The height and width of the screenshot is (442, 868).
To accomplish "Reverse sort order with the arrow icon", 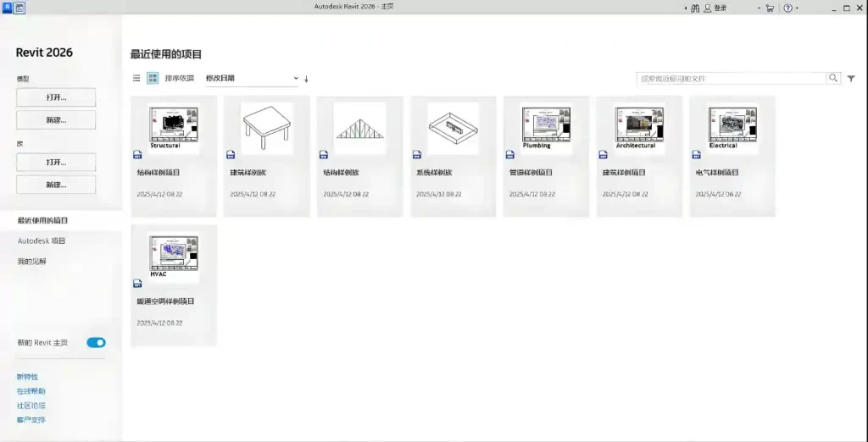I will pyautogui.click(x=306, y=79).
